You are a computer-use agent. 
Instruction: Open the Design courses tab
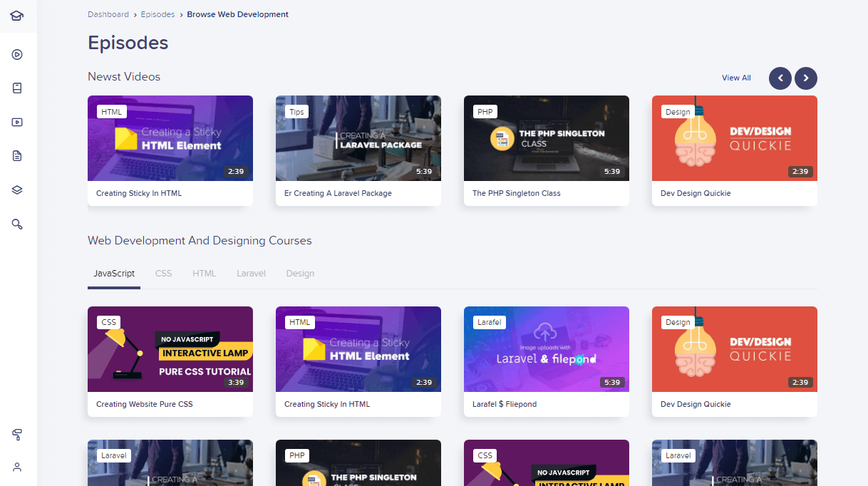[300, 274]
